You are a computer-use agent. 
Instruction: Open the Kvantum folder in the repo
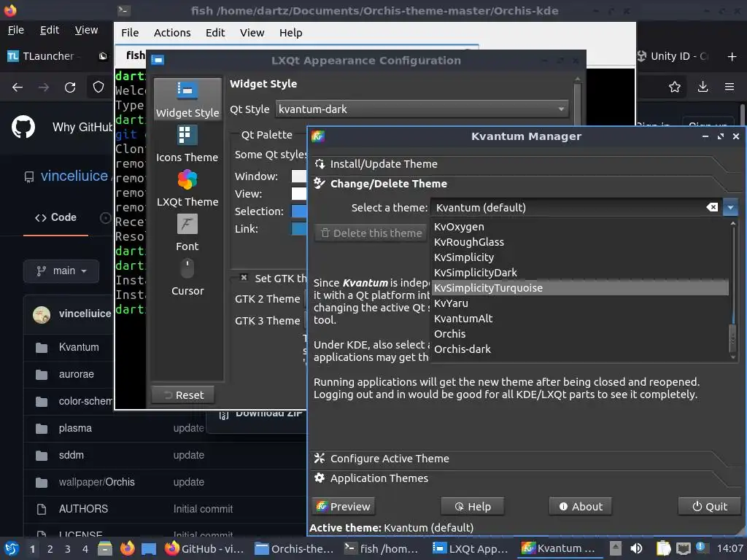pos(79,347)
